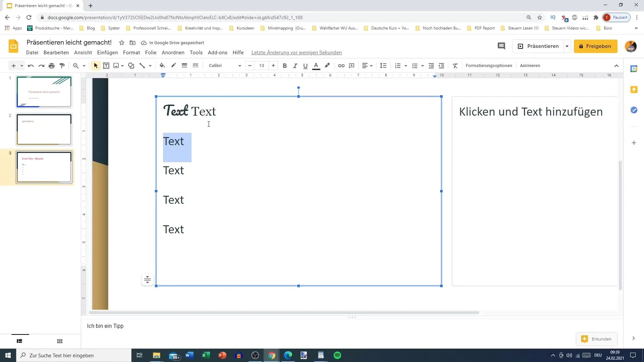Open the Einfügen menu

pos(107,52)
